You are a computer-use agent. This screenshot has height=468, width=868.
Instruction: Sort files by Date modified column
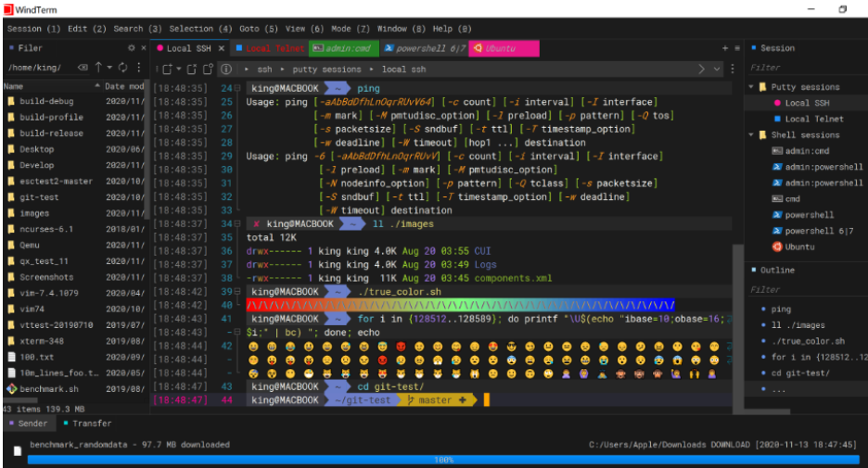(x=123, y=85)
